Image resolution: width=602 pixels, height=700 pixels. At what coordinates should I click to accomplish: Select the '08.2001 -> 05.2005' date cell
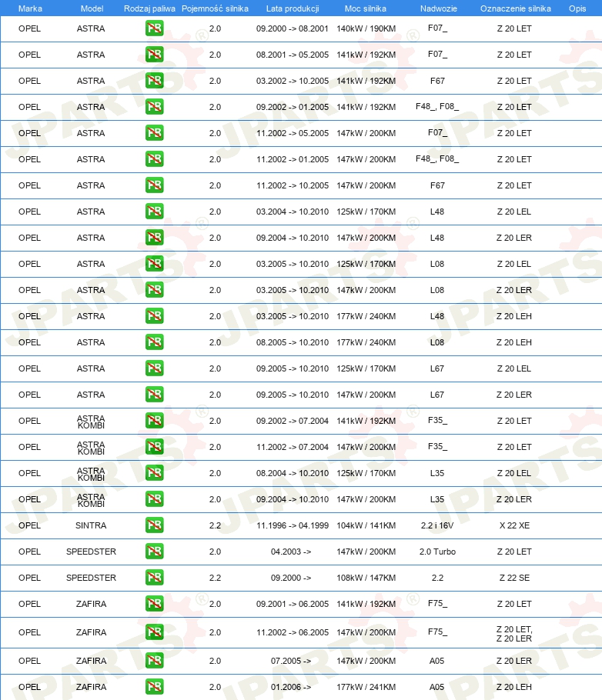click(x=293, y=55)
